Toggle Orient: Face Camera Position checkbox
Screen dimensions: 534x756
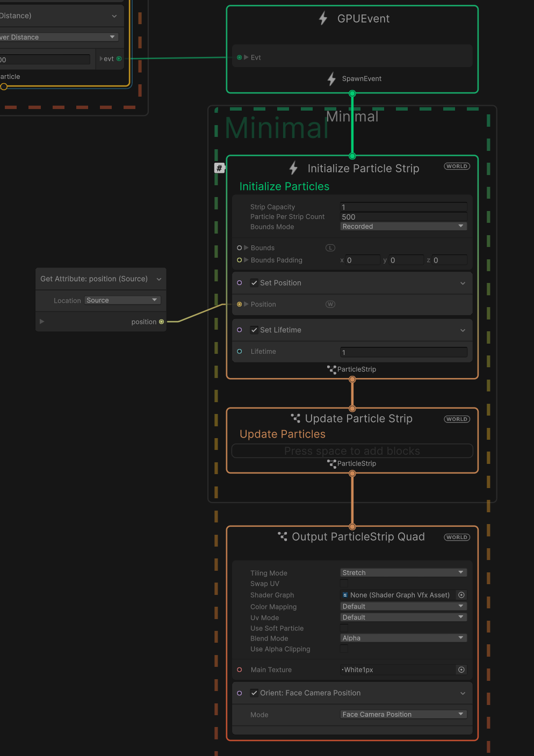point(254,693)
